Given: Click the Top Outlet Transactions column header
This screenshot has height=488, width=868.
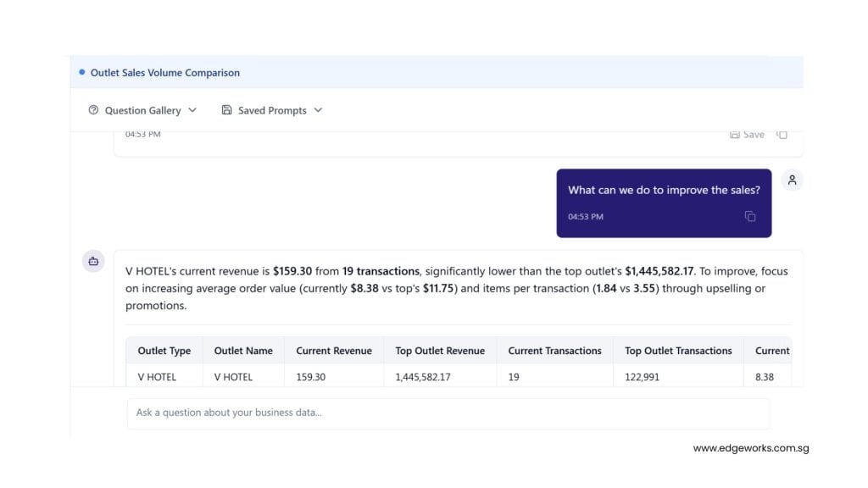Looking at the screenshot, I should (678, 351).
